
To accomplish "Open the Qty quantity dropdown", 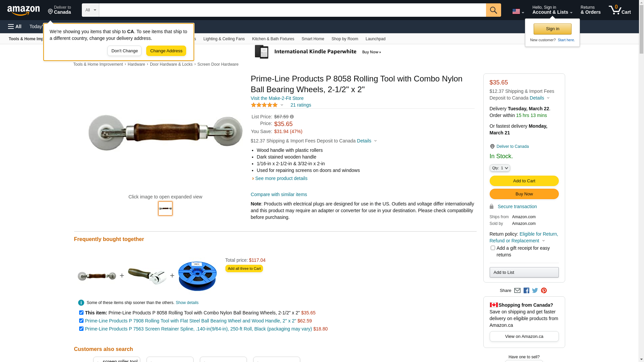I will click(500, 168).
